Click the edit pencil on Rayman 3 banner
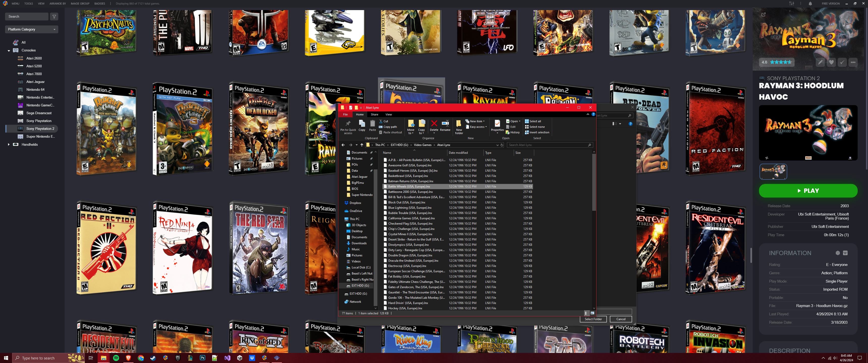Image resolution: width=868 pixels, height=363 pixels. coord(820,62)
